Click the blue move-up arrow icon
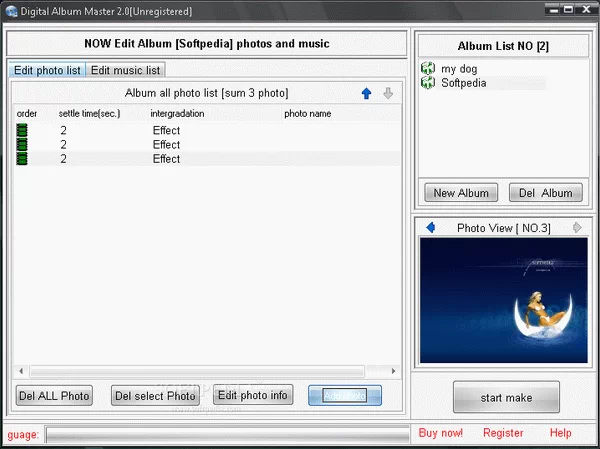This screenshot has width=600, height=449. pos(366,93)
